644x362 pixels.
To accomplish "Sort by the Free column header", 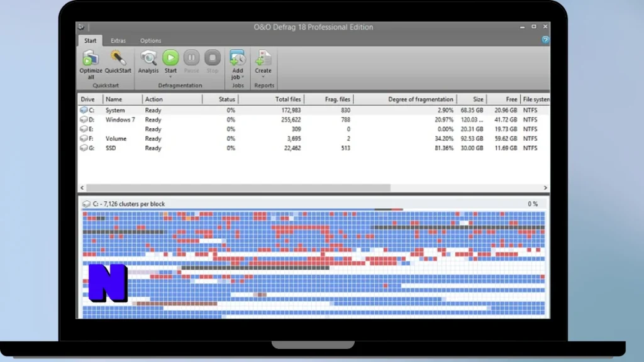I will 504,99.
